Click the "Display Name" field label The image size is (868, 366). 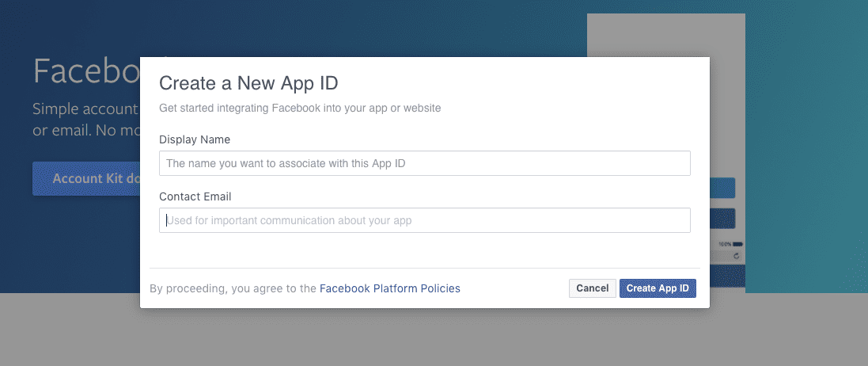coord(195,139)
